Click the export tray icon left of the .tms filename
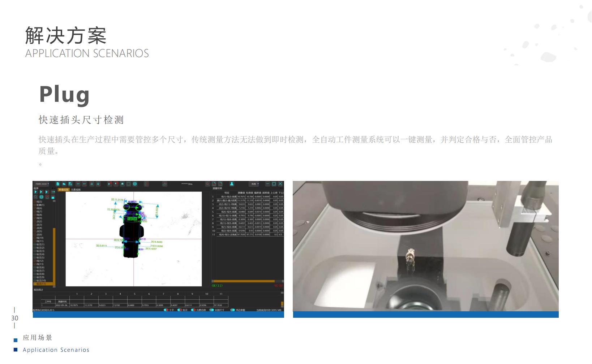Screen dimensions: 592x364 point(164,184)
